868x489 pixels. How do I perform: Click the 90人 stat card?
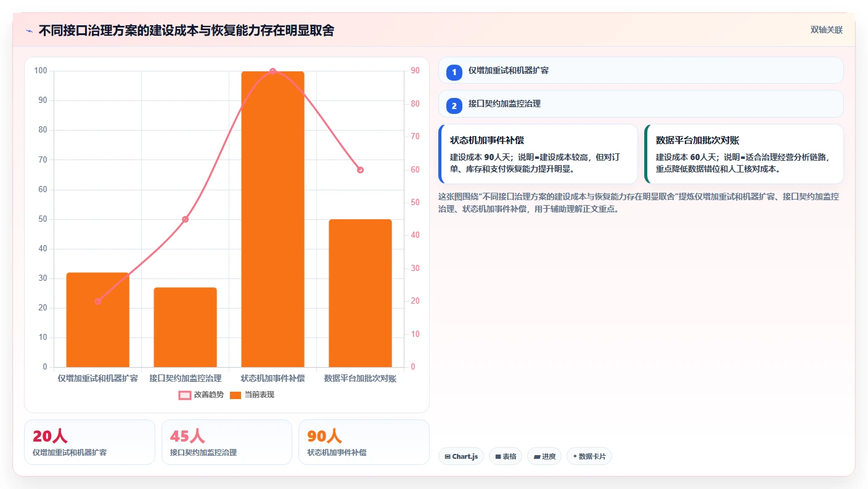tap(364, 442)
